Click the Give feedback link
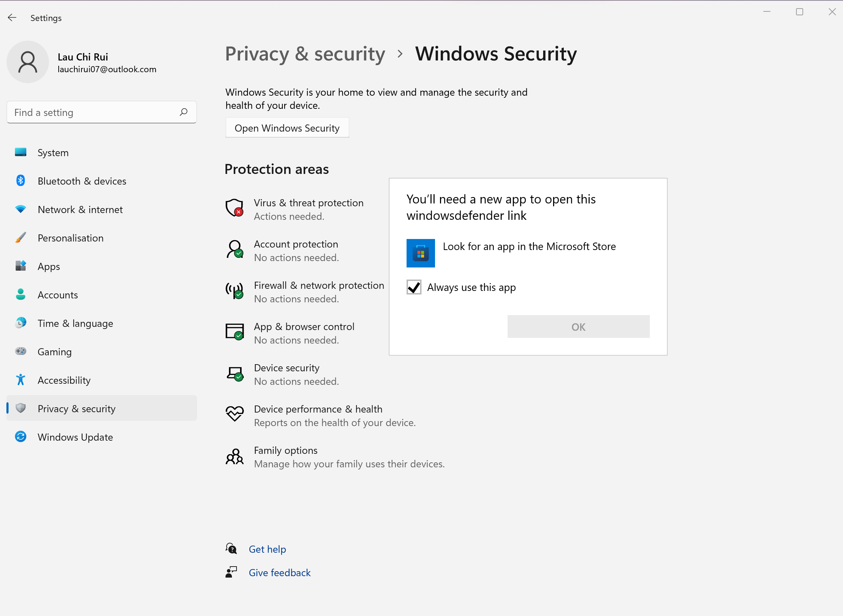The width and height of the screenshot is (843, 616). click(x=280, y=573)
